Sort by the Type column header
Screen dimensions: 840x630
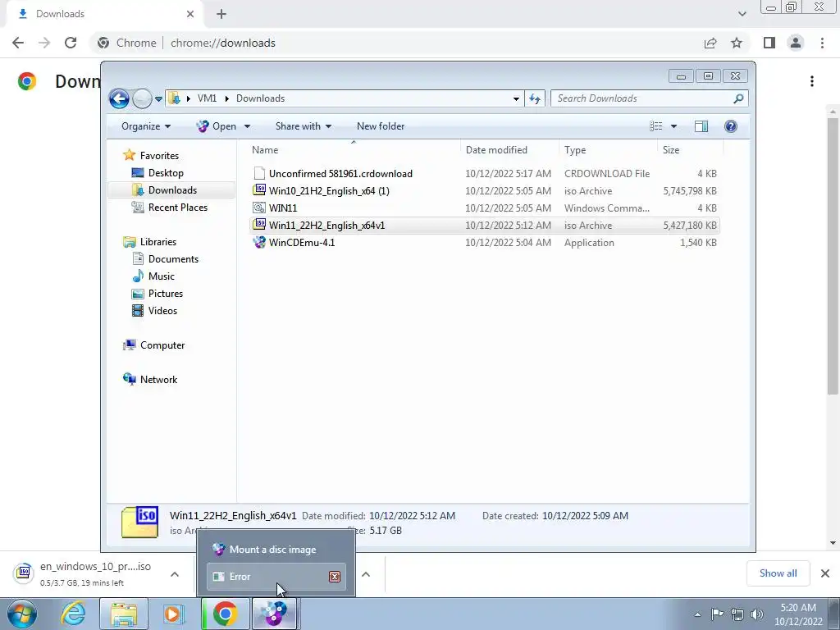tap(608, 150)
